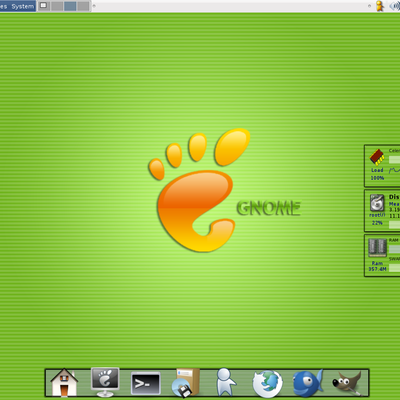Screen dimensions: 400x400
Task: Click the Ram 357.4M text
Action: pyautogui.click(x=377, y=266)
